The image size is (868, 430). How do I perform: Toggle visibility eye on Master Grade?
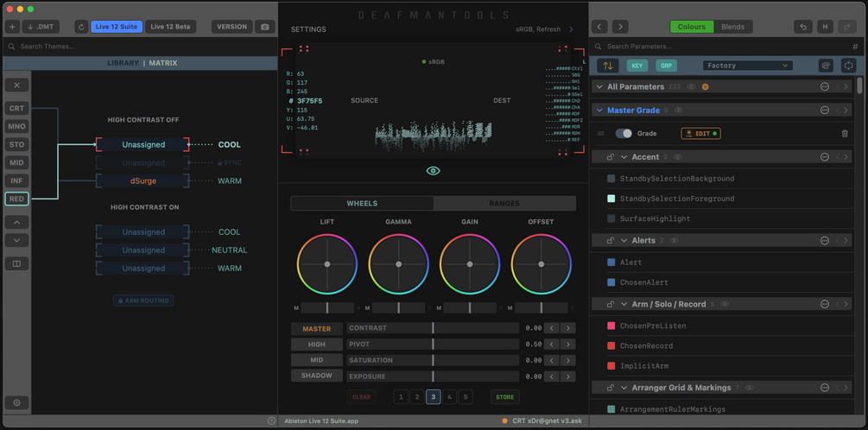pos(678,111)
